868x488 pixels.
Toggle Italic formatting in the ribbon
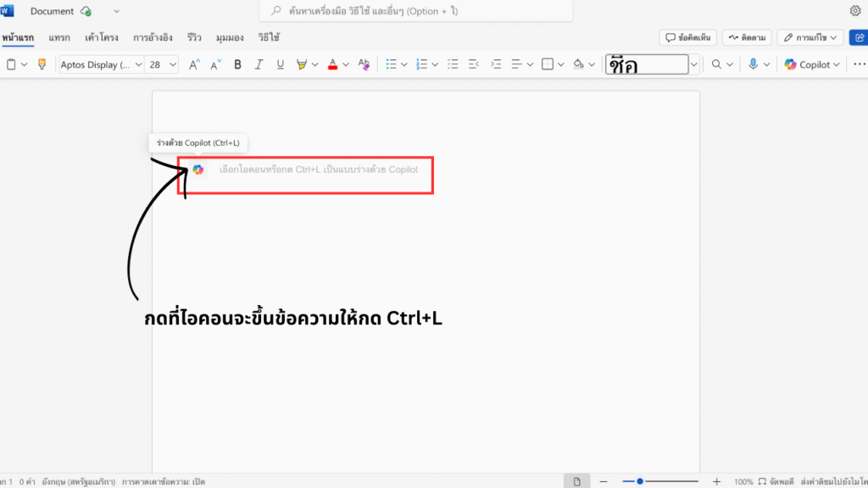[259, 64]
